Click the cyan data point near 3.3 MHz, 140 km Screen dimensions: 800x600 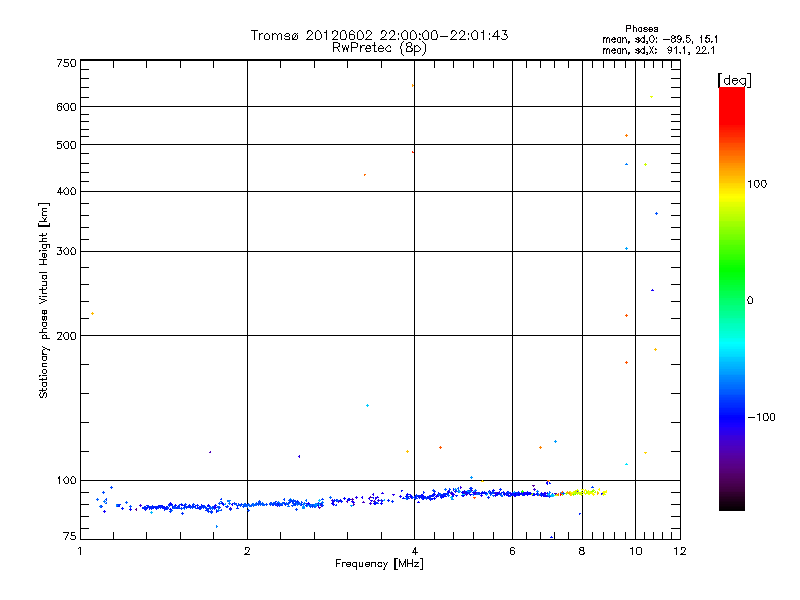tap(367, 406)
